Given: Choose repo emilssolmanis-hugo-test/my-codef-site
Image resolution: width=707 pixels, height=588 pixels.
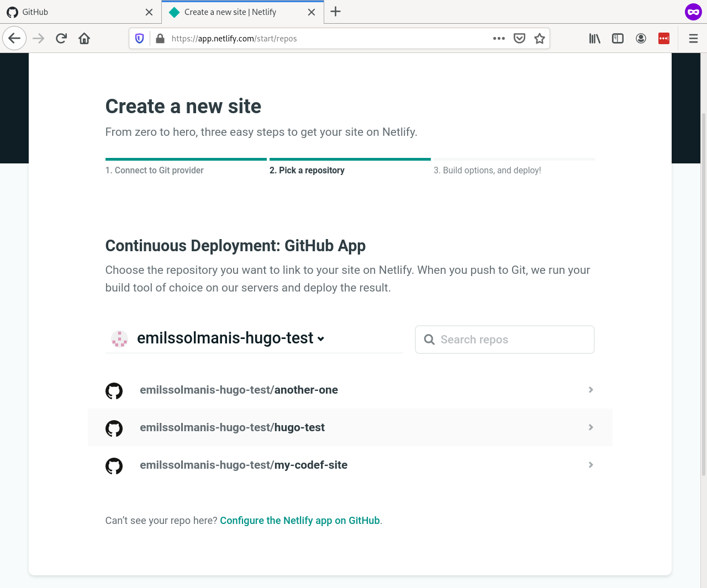Looking at the screenshot, I should click(350, 465).
